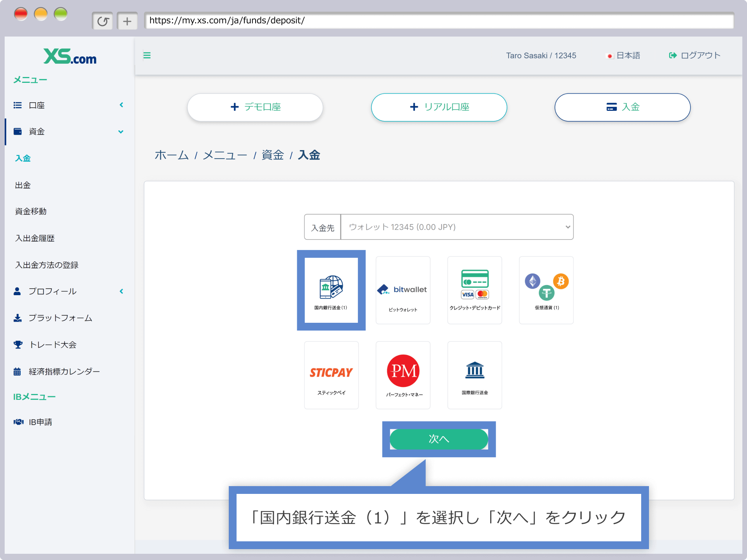This screenshot has width=747, height=560.
Task: Click the XS.com logo
Action: click(70, 56)
